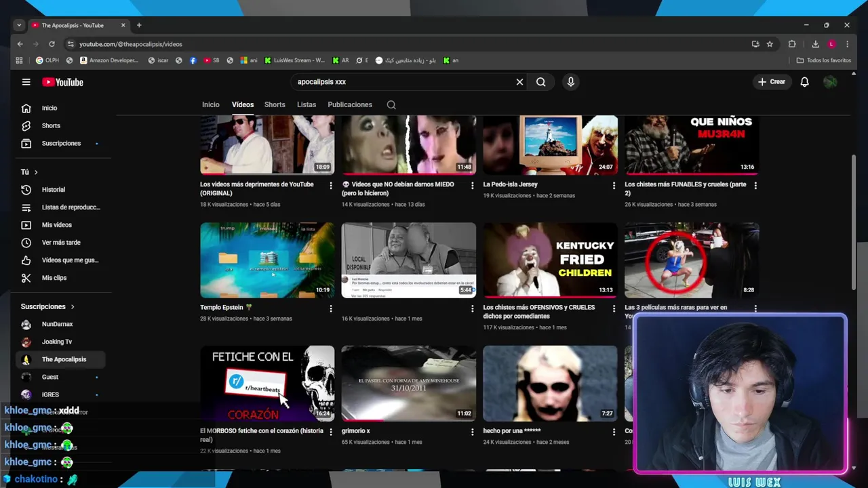Image resolution: width=868 pixels, height=488 pixels.
Task: Go back in browser history
Action: (x=20, y=44)
